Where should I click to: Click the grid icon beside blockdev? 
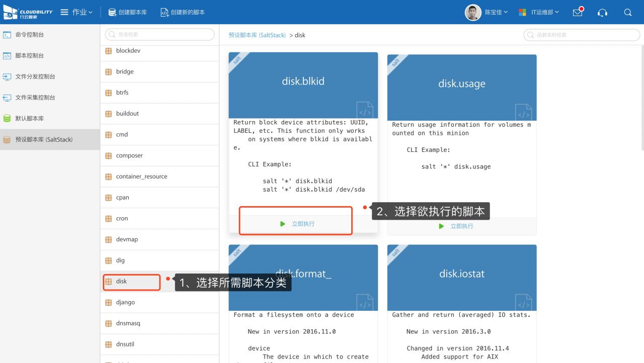tap(108, 51)
